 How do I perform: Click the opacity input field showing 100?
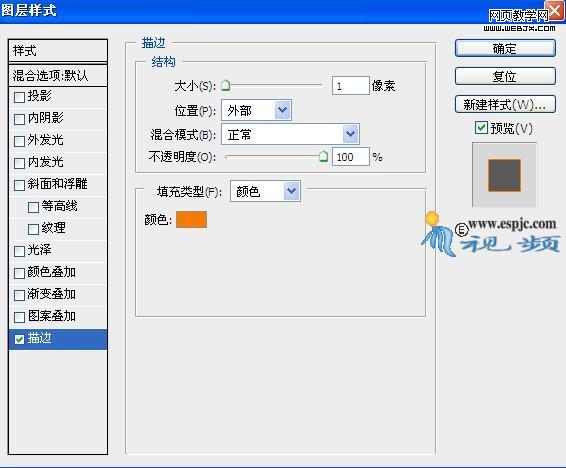pos(351,157)
